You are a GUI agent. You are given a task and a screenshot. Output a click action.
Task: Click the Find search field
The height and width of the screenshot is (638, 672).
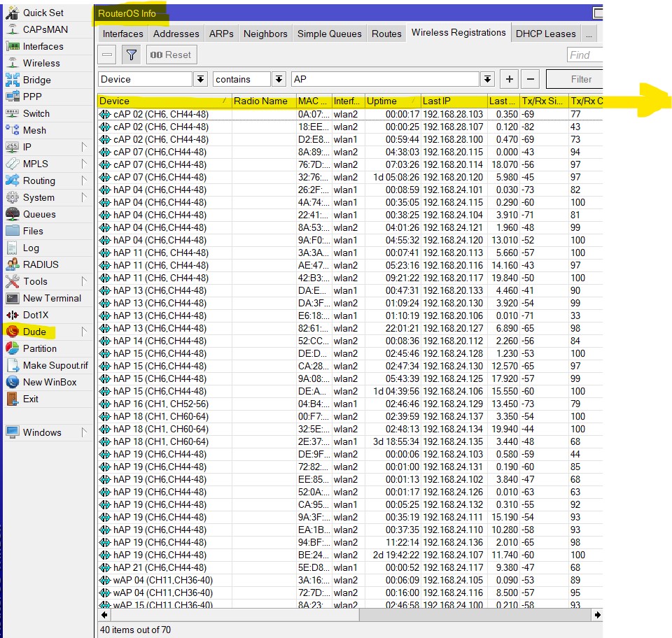click(x=584, y=55)
